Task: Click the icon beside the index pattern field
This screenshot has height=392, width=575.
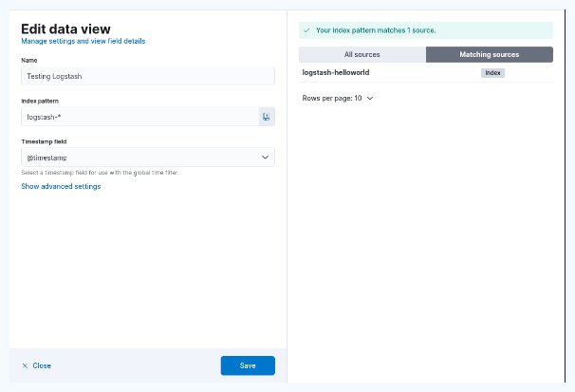Action: point(267,117)
